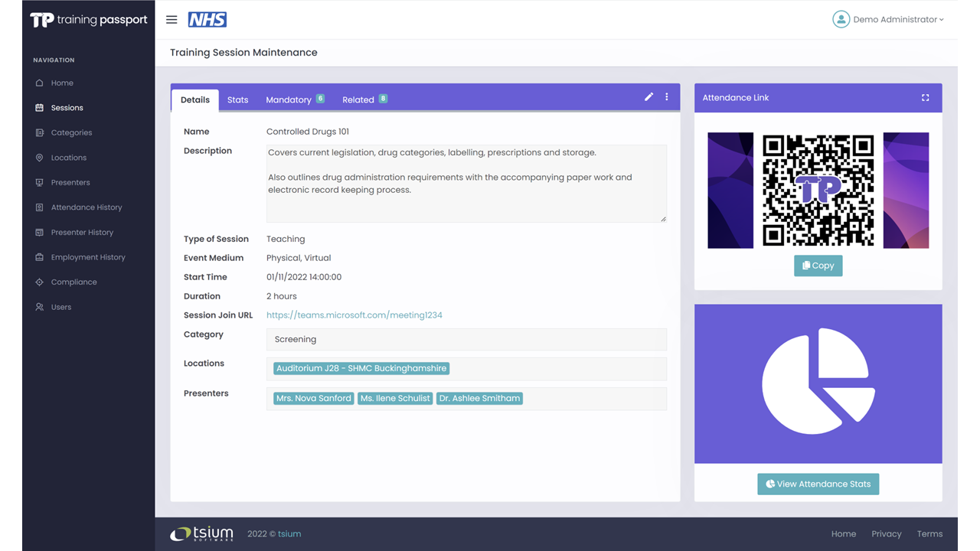Open the vertical three-dots menu

click(667, 97)
